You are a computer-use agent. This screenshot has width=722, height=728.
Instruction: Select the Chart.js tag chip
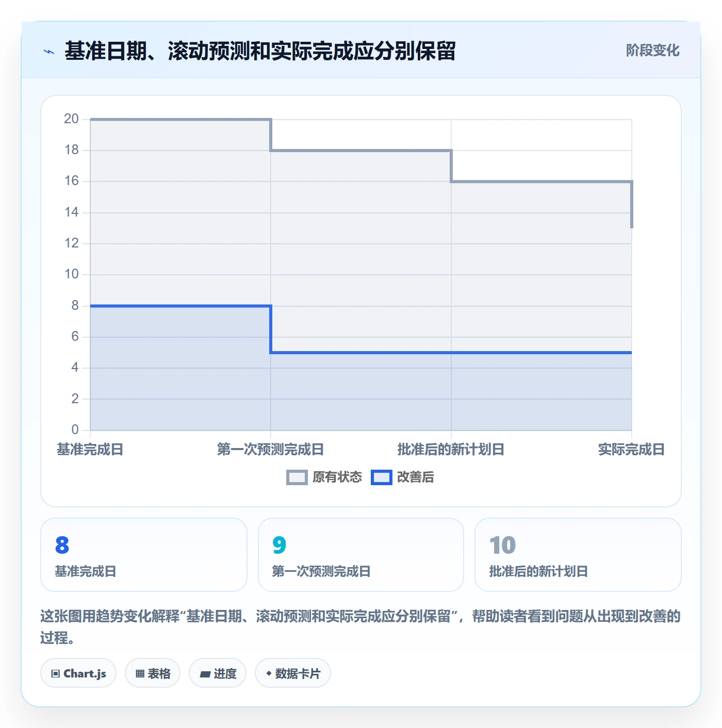tap(78, 673)
